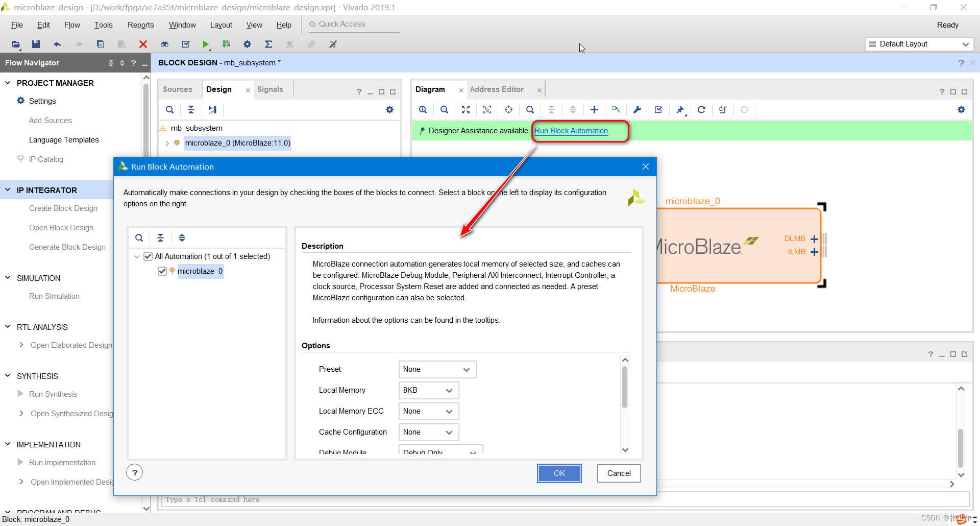Toggle All Automation checkbox
Image resolution: width=980 pixels, height=526 pixels.
click(x=148, y=256)
